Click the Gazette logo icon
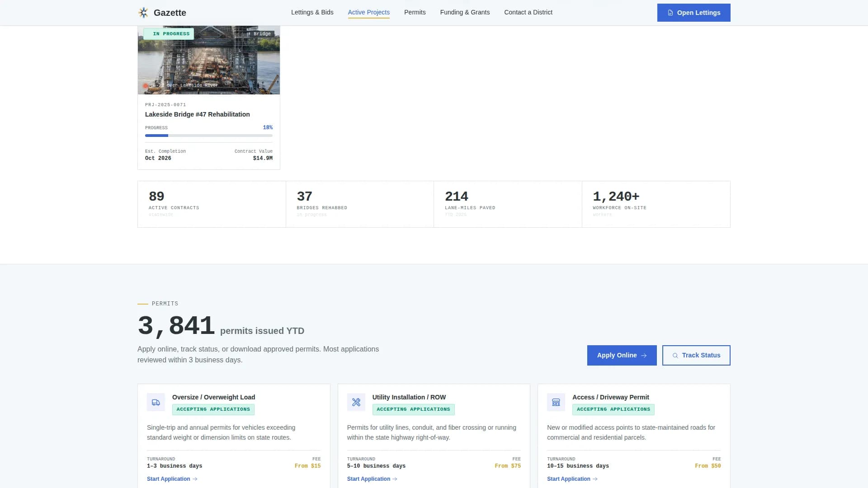Image resolution: width=868 pixels, height=488 pixels. (143, 13)
